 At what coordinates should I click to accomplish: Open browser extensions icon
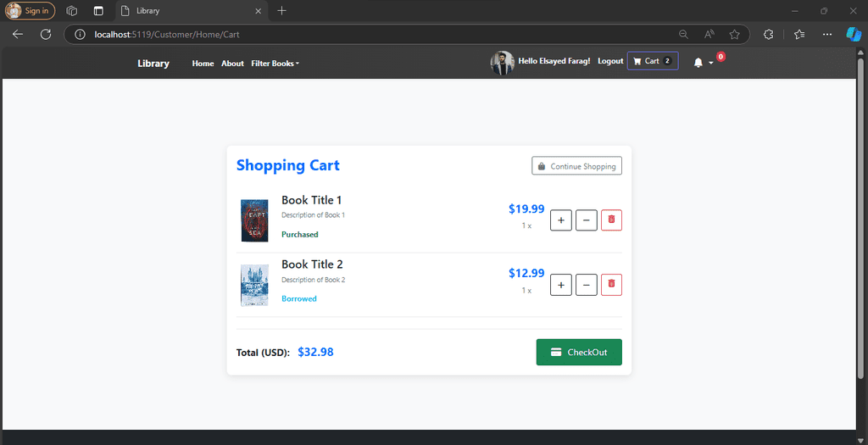pos(768,34)
